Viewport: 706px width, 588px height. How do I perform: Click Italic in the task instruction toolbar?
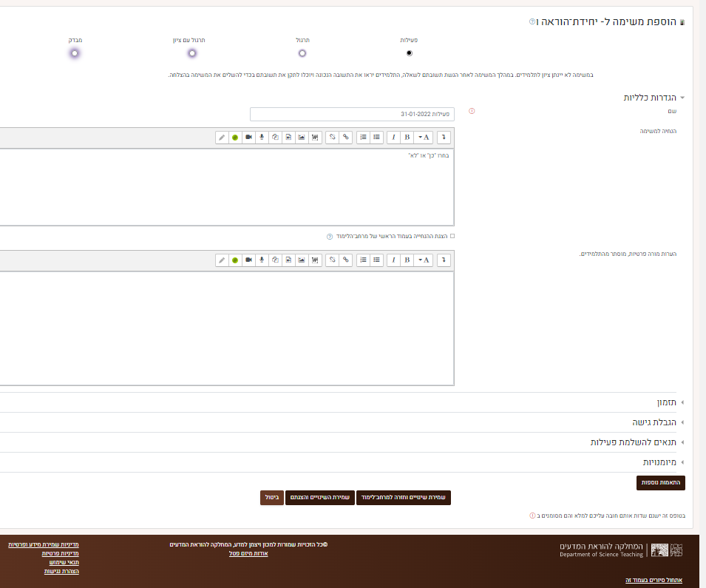[393, 137]
